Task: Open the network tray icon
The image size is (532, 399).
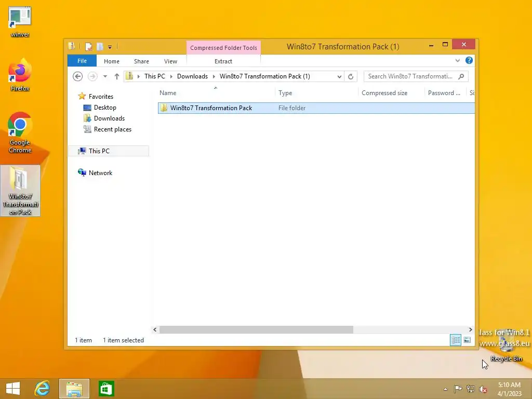Action: point(471,389)
